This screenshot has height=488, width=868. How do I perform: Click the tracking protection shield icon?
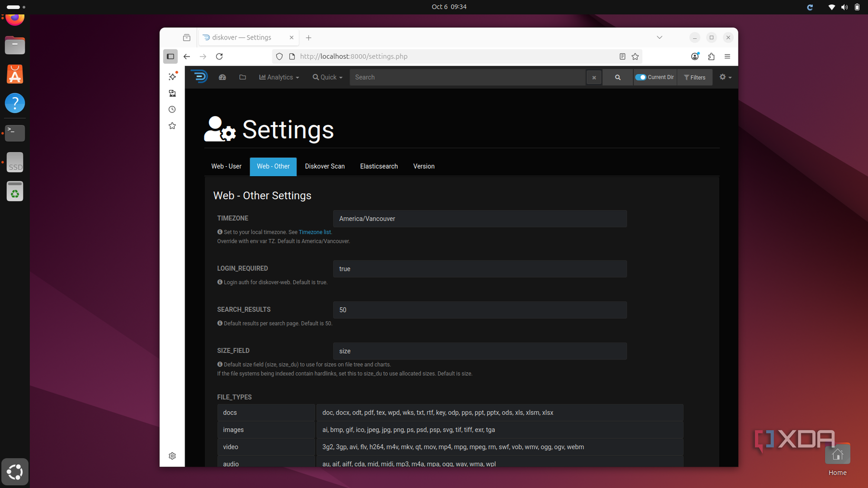279,56
